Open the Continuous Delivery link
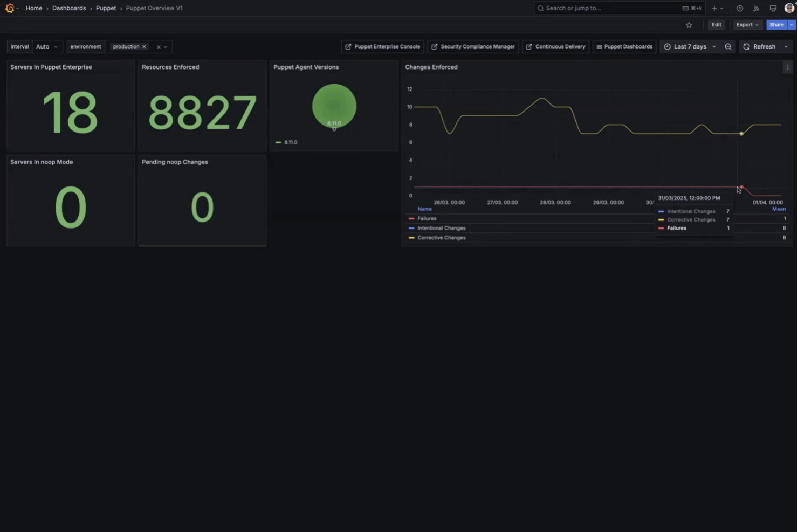This screenshot has width=798, height=532. tap(555, 47)
